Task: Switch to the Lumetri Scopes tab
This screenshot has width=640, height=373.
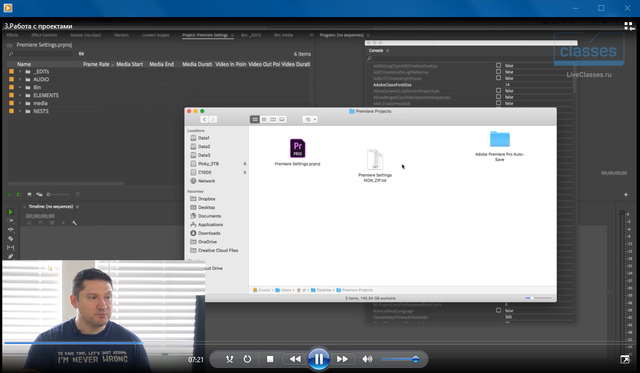Action: [x=156, y=35]
